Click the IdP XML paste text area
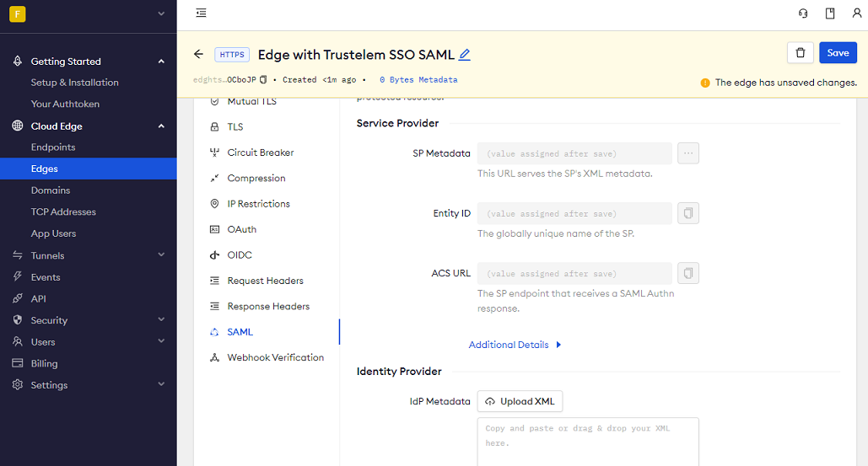The width and height of the screenshot is (868, 466). click(588, 442)
